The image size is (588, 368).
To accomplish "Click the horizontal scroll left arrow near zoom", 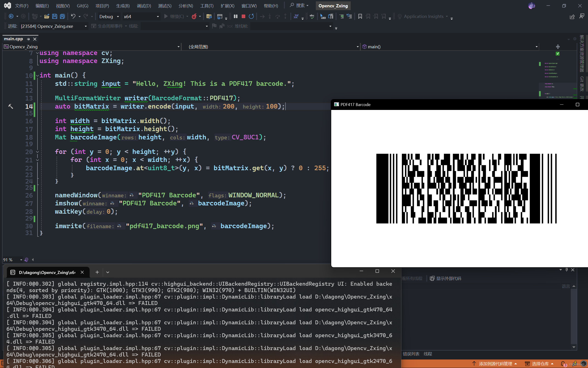I will [x=33, y=260].
